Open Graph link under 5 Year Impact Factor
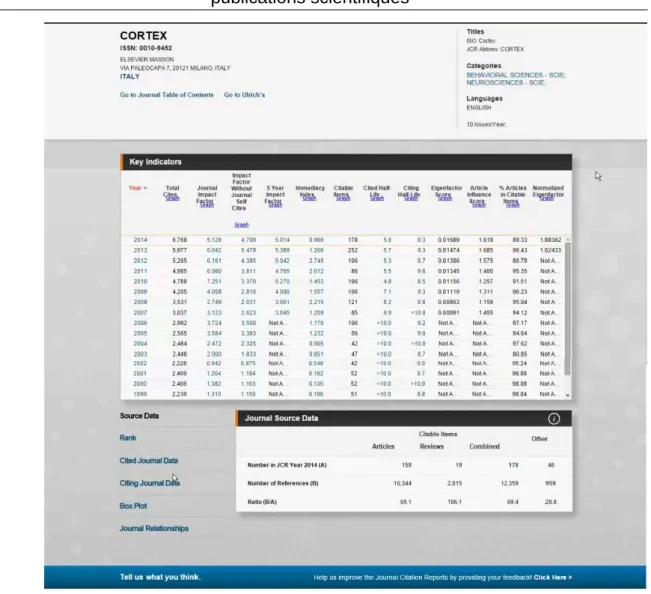This screenshot has width=651, height=594. tap(275, 205)
